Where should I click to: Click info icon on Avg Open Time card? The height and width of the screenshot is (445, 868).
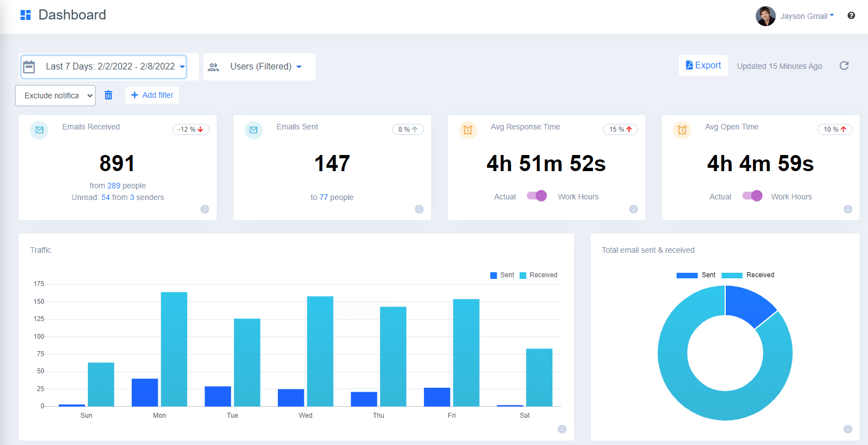pos(847,209)
